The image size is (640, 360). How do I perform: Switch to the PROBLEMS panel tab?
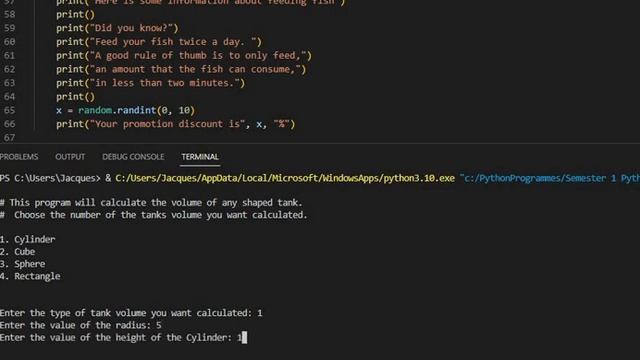(x=19, y=157)
